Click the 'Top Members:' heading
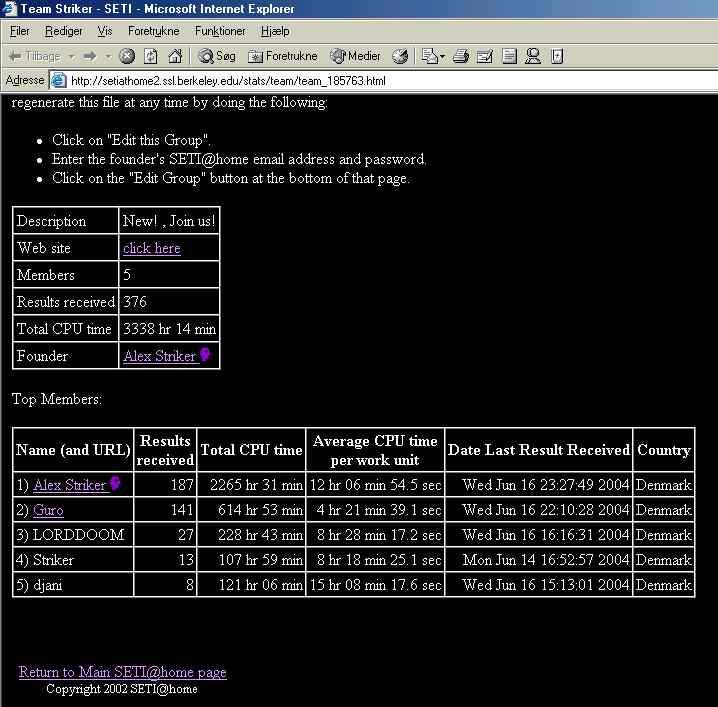The width and height of the screenshot is (718, 707). click(57, 399)
